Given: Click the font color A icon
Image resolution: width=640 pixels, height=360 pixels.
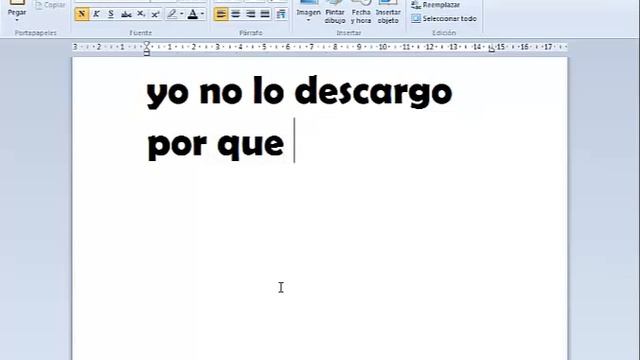Looking at the screenshot, I should pyautogui.click(x=193, y=14).
